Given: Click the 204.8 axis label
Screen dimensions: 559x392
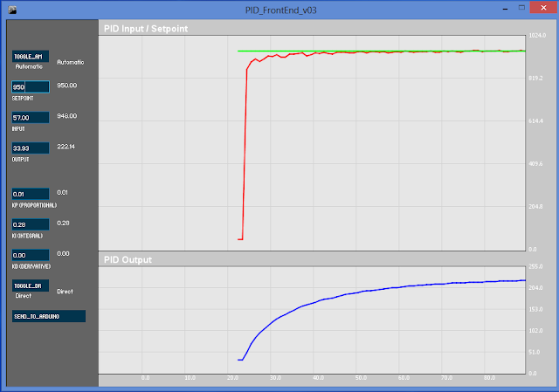Looking at the screenshot, I should click(535, 207).
